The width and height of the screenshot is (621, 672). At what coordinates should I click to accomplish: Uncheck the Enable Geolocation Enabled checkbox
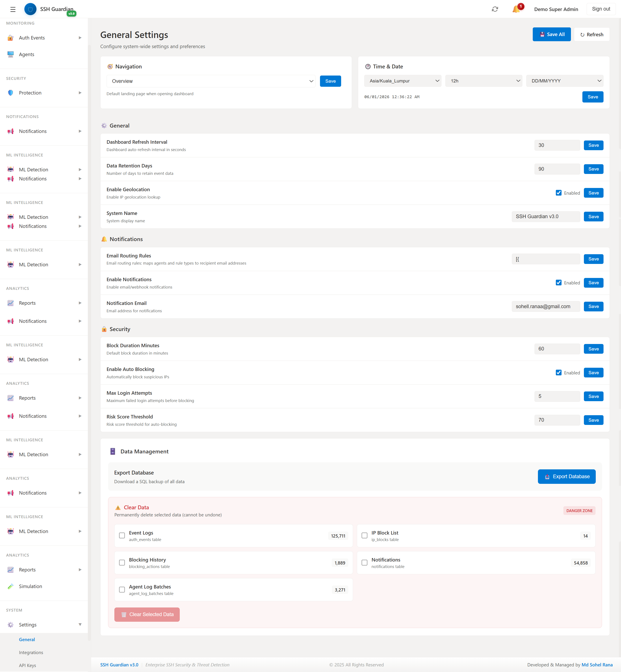coord(558,192)
